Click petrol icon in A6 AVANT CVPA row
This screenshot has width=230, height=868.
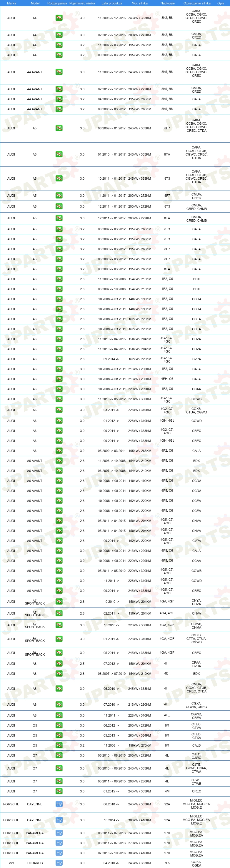pos(59,541)
